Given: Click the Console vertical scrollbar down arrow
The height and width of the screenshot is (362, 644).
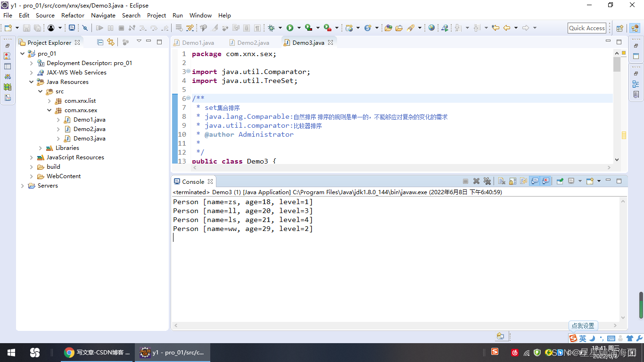Looking at the screenshot, I should pyautogui.click(x=623, y=318).
